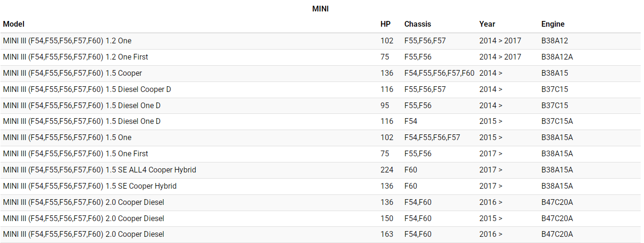Click the 224 HP value

(x=387, y=170)
